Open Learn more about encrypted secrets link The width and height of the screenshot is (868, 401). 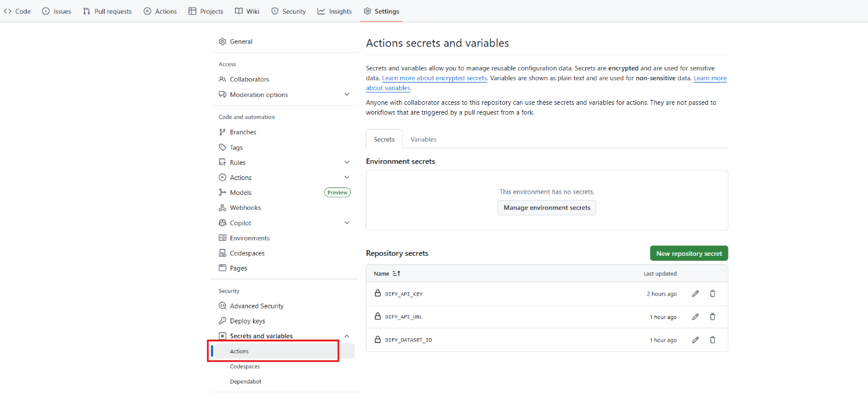tap(435, 78)
